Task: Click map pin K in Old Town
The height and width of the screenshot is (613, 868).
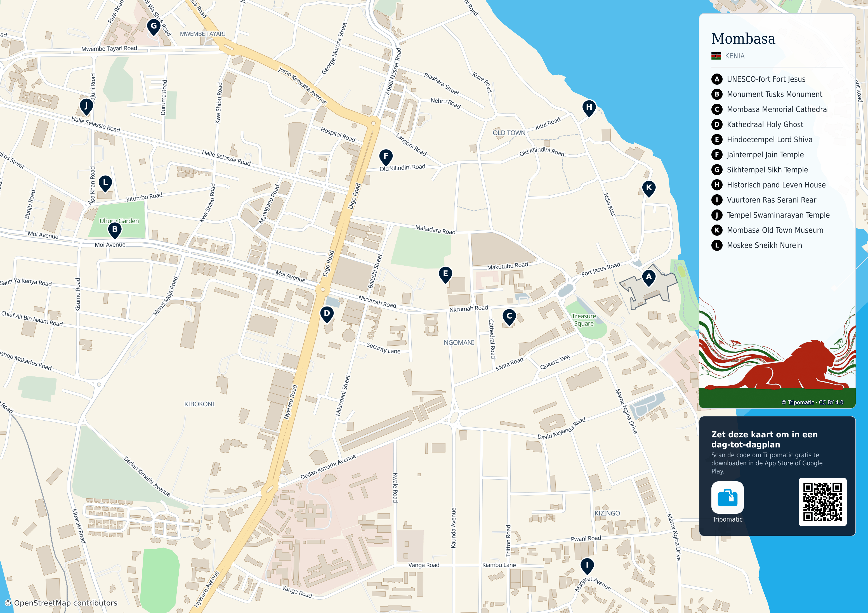Action: 649,189
